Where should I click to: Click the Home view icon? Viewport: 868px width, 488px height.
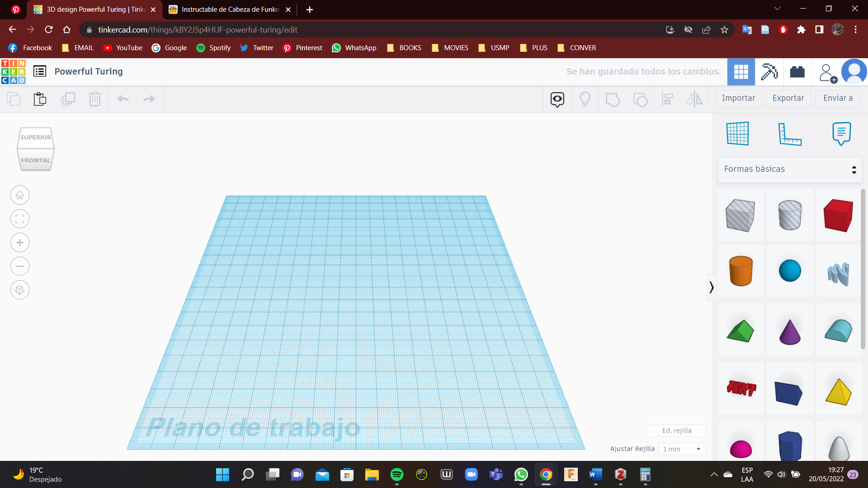20,195
